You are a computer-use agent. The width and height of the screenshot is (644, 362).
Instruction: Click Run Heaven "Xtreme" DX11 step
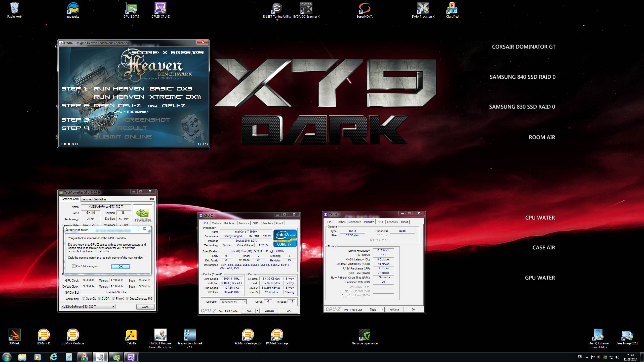147,97
